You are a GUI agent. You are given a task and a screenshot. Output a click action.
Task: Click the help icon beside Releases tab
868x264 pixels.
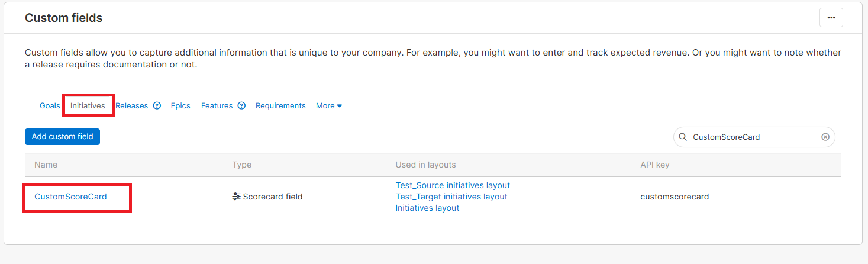(157, 106)
